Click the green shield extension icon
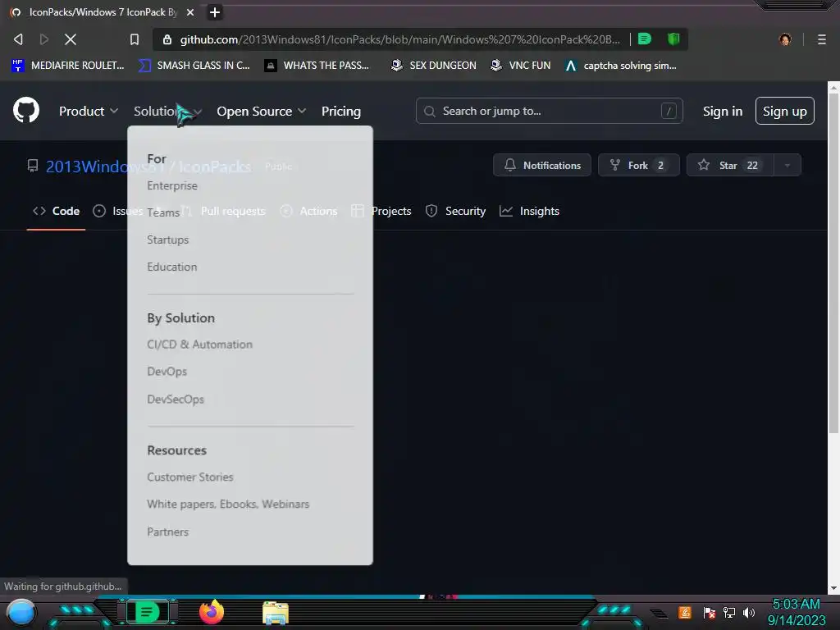The height and width of the screenshot is (630, 840). 673,39
